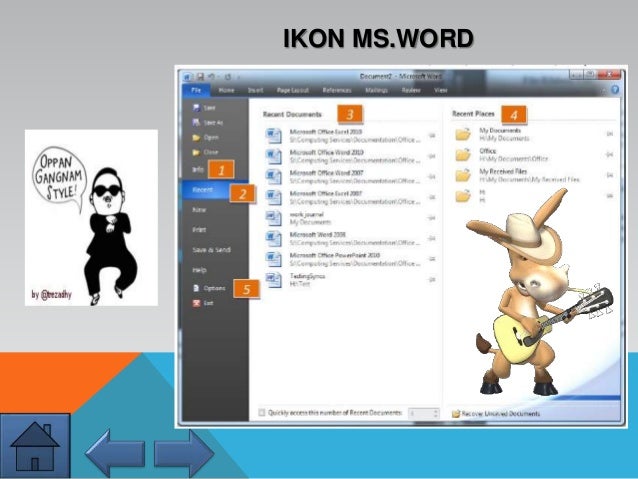638x479 pixels.
Task: Click document icon for Microsoft Office PowerPoint 2010
Action: [x=273, y=259]
